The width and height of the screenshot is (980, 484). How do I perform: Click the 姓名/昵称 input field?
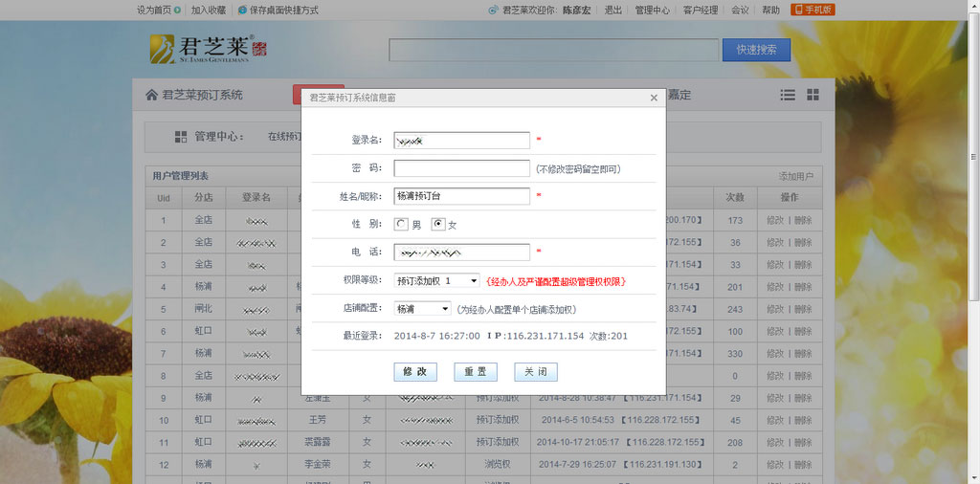[x=462, y=196]
